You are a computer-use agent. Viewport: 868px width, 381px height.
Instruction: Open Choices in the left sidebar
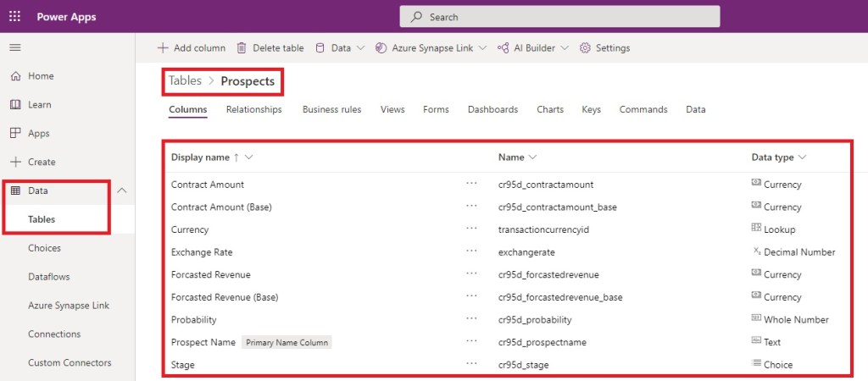click(44, 248)
